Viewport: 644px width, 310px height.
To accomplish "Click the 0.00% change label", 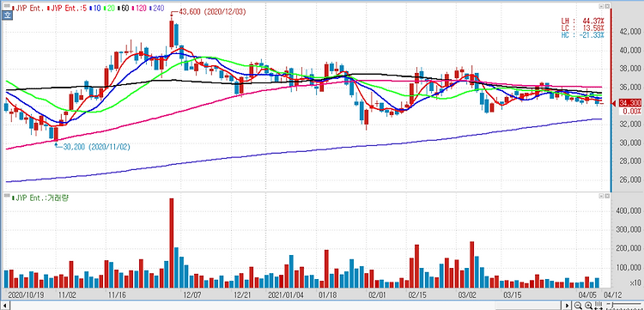I will click(632, 112).
